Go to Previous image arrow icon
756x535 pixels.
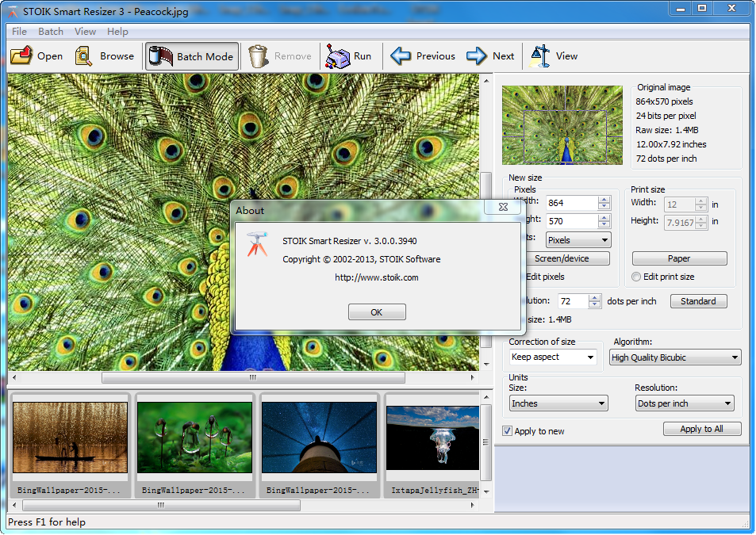click(x=401, y=56)
